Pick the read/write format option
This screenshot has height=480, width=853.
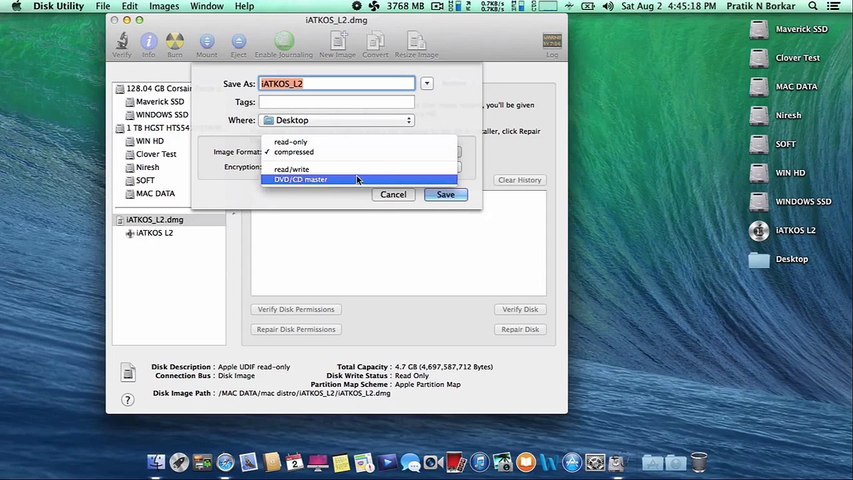[291, 169]
